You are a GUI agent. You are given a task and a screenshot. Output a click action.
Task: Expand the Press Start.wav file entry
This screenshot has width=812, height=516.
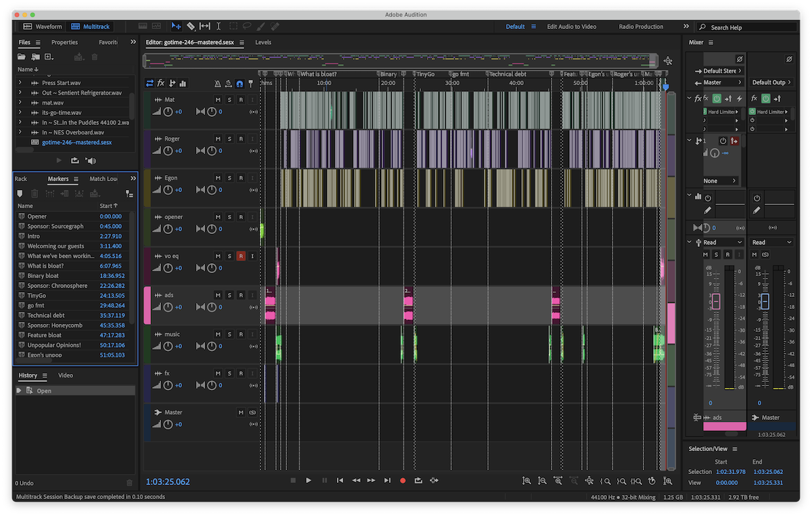20,83
